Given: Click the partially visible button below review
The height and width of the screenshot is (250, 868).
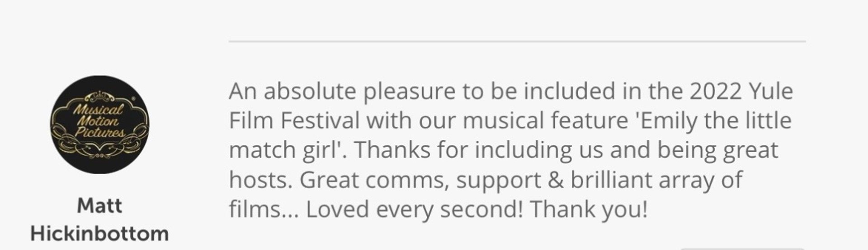Looking at the screenshot, I should coord(742,248).
